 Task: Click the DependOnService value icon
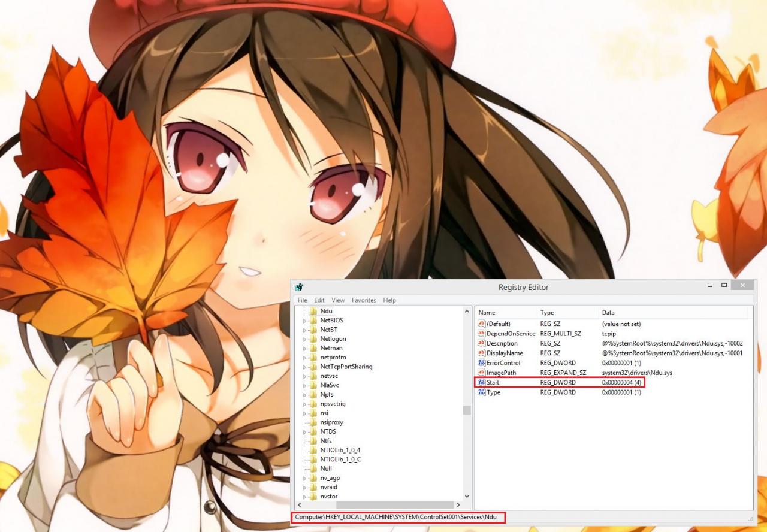point(481,334)
